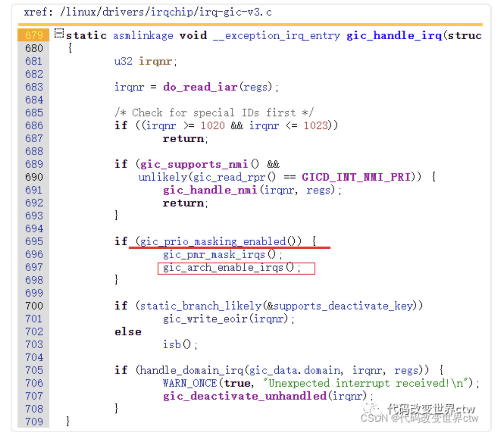Screen dimensions: 504x441
Task: Open linux directory in xref path
Action: pyautogui.click(x=81, y=12)
